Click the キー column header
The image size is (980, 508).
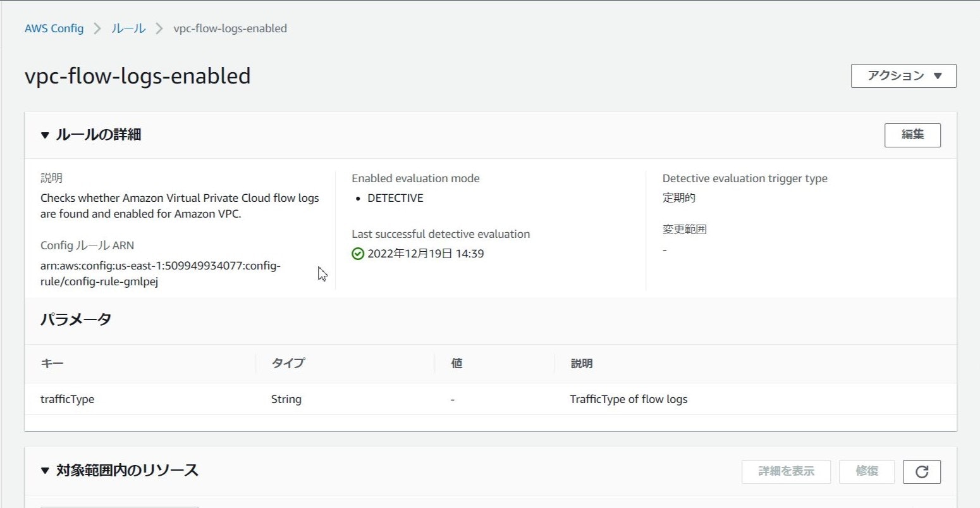(x=52, y=364)
